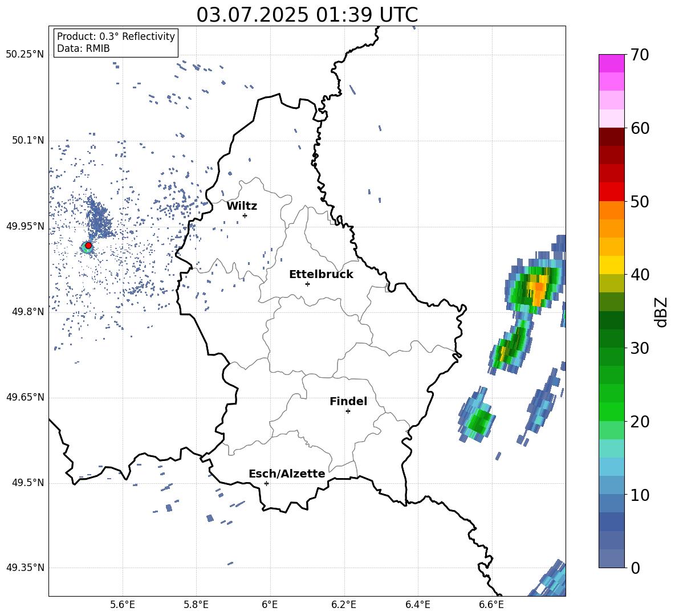This screenshot has height=616, width=675.
Task: Click the Product: 0.3° Reflectivity text
Action: click(116, 36)
